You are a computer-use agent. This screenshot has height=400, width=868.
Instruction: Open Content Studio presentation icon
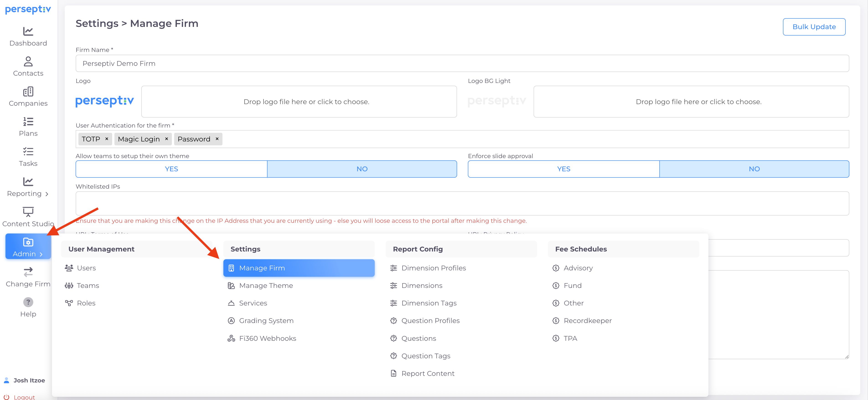pos(28,212)
